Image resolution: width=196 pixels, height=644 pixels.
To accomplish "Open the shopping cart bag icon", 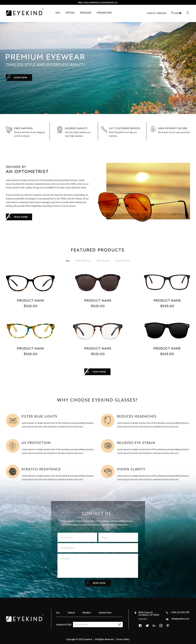I will pos(172,13).
